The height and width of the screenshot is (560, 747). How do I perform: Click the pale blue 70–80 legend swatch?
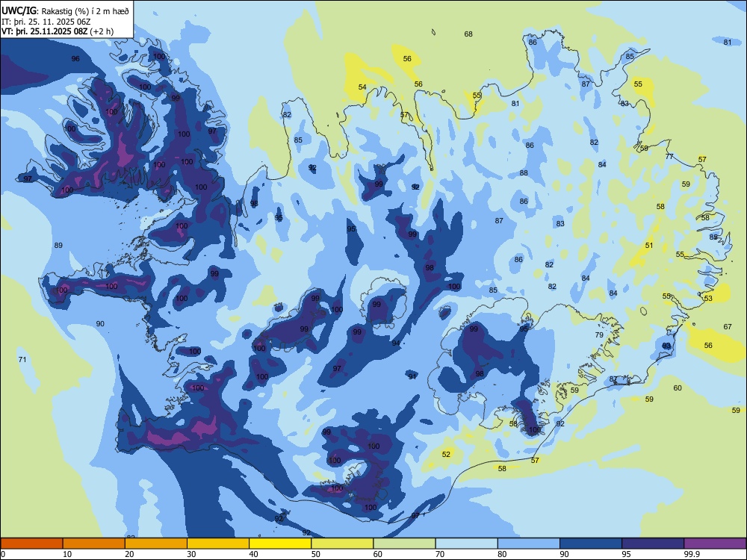(x=466, y=544)
